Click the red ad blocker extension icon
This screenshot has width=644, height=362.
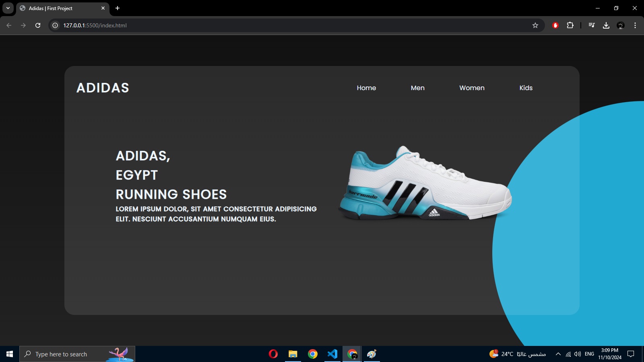(x=555, y=25)
